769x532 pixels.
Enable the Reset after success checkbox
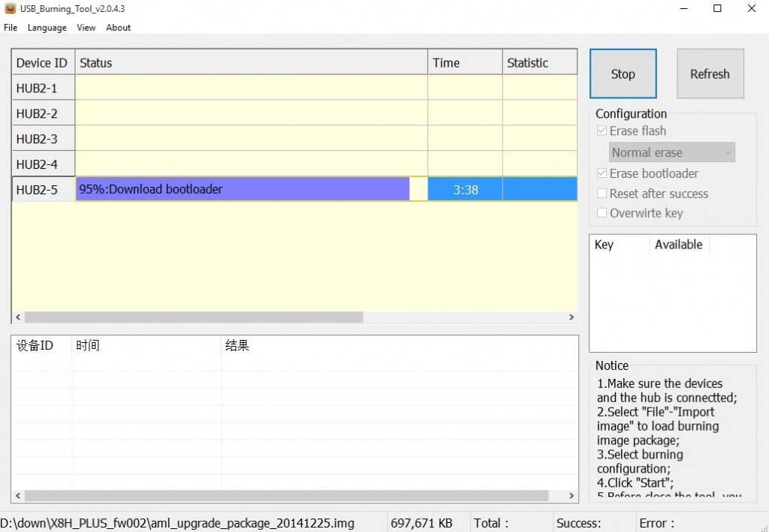tap(602, 193)
